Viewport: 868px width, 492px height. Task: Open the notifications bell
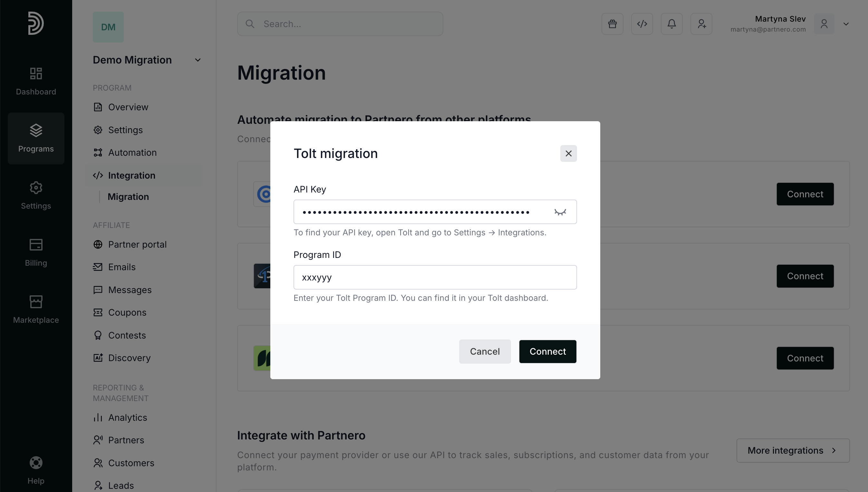pos(671,24)
